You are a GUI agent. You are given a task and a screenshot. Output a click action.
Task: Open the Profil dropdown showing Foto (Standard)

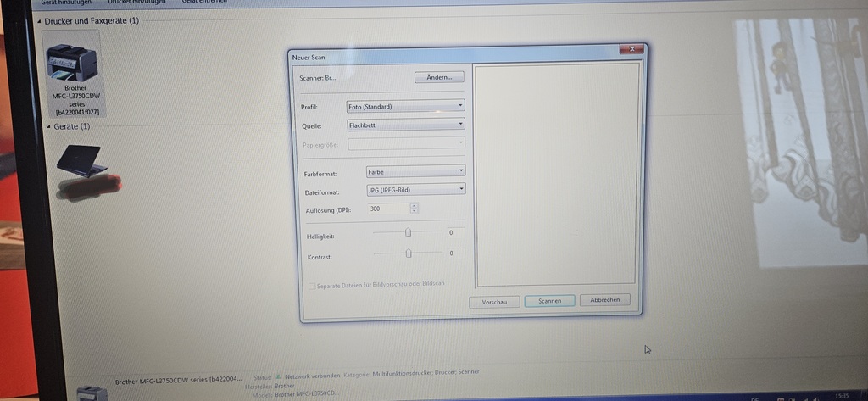pyautogui.click(x=405, y=106)
